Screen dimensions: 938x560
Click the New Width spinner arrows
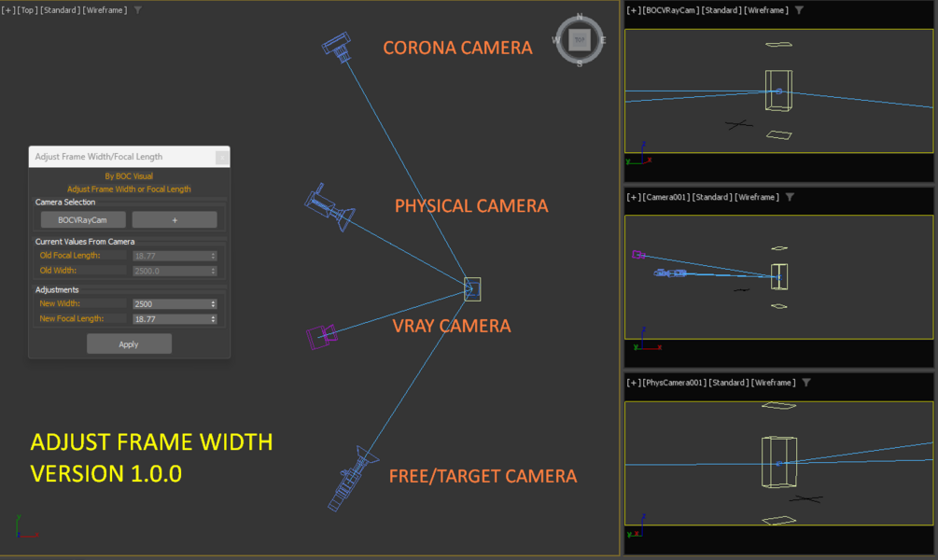click(x=213, y=304)
